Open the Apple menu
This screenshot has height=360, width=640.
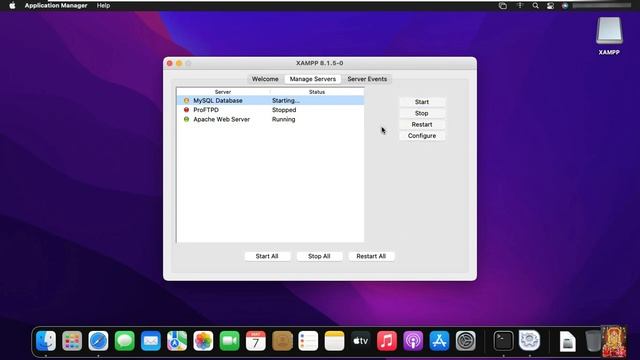coord(12,5)
